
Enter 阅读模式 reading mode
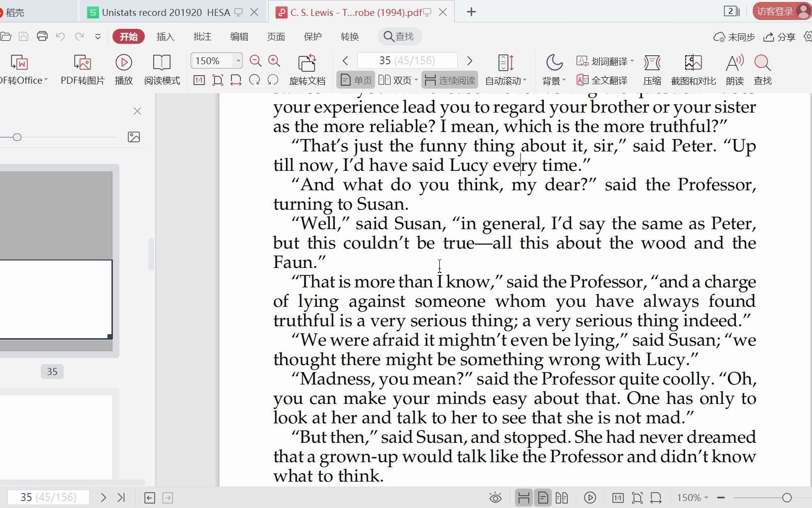tap(162, 70)
